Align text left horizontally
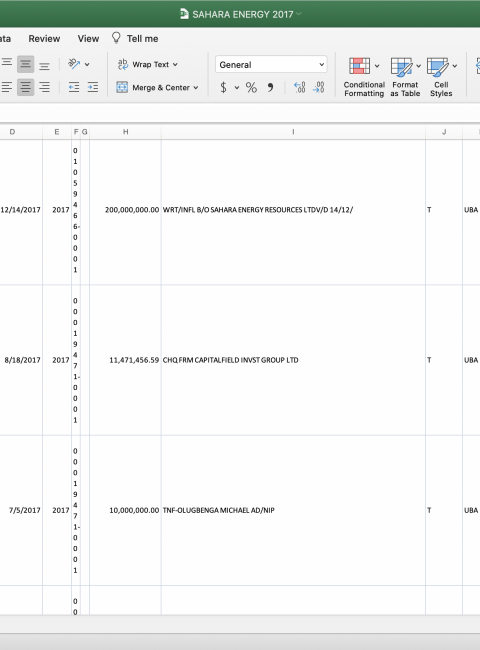Screen dimensions: 480x650 (x=7, y=87)
